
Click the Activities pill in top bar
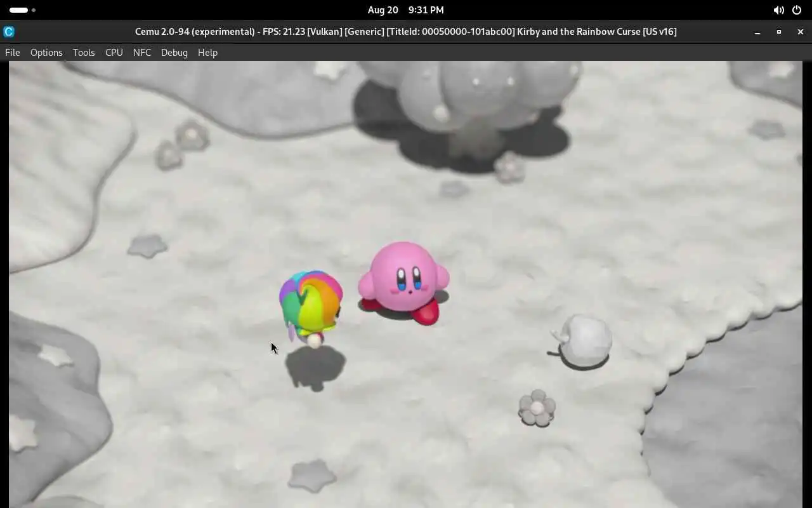tap(22, 10)
